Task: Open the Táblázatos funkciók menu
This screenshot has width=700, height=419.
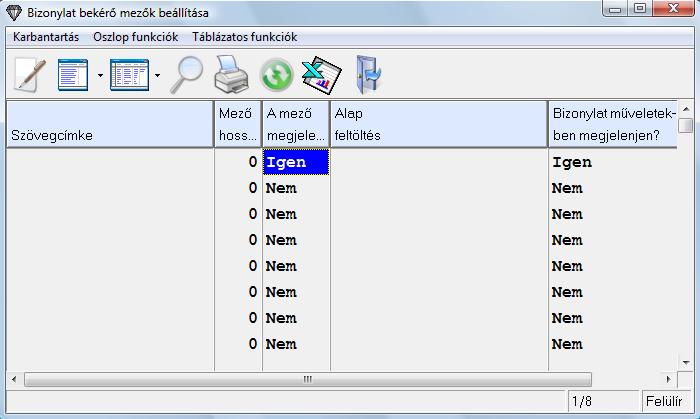Action: [x=244, y=37]
